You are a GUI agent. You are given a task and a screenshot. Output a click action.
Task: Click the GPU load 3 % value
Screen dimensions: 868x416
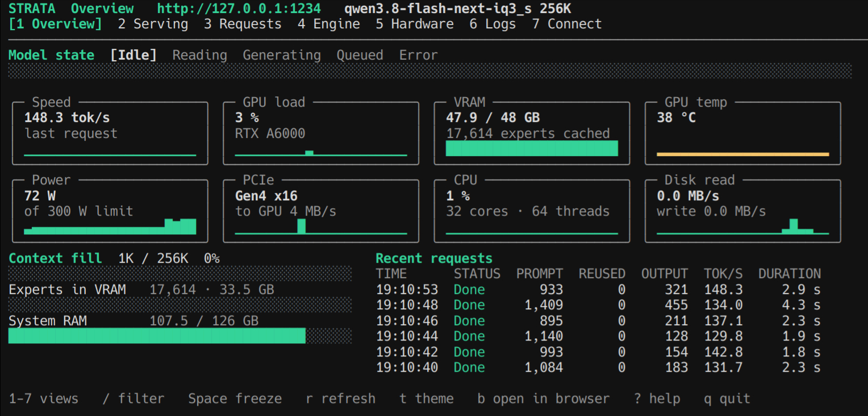[x=247, y=117]
